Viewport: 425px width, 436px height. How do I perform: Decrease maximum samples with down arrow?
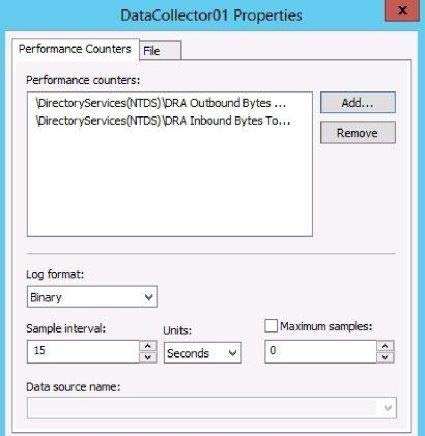point(385,357)
